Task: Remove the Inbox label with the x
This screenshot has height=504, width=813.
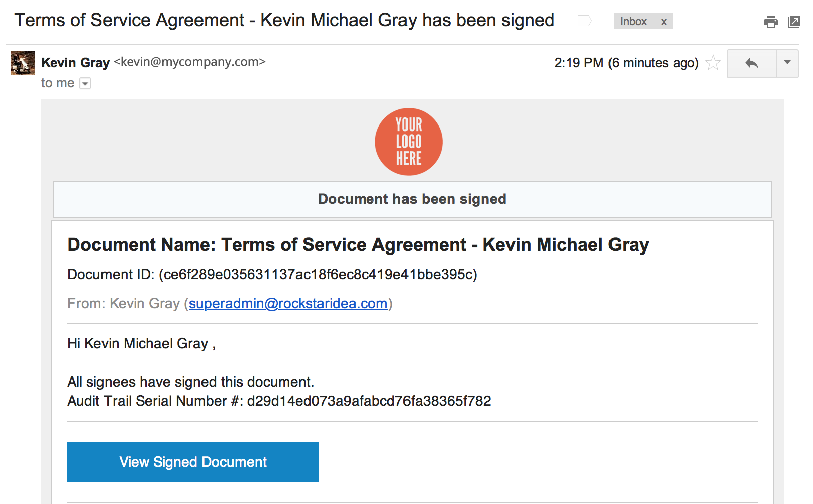Action: coord(664,22)
